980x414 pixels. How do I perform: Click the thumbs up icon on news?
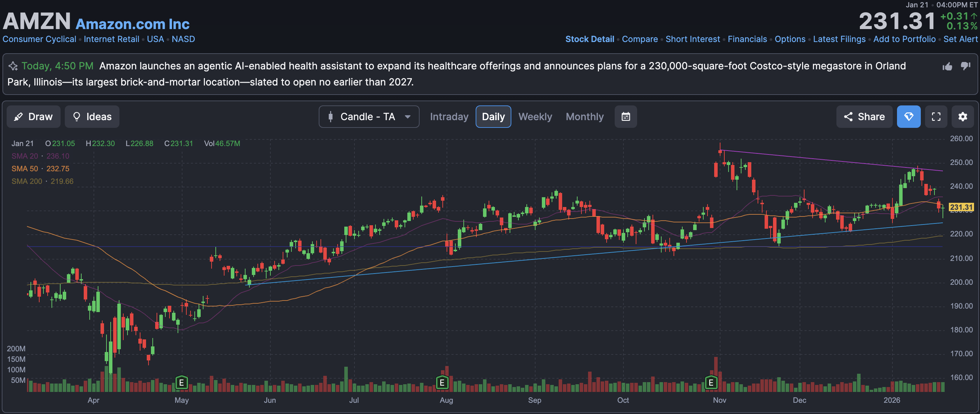point(947,67)
